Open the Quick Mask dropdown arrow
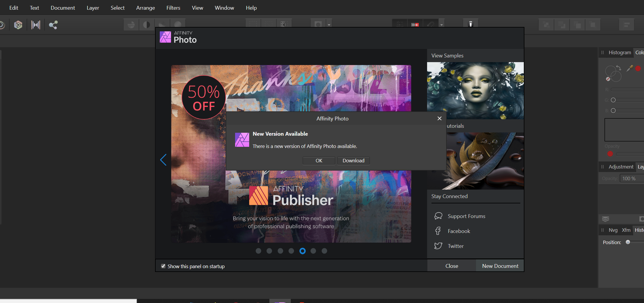Viewport: 644px width, 303px height. (329, 25)
